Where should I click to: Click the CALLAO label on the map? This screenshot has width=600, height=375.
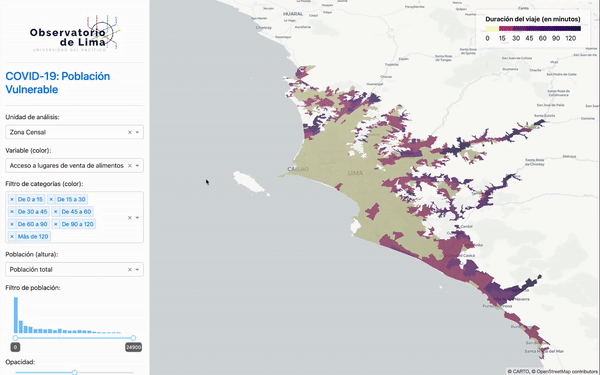click(x=298, y=169)
